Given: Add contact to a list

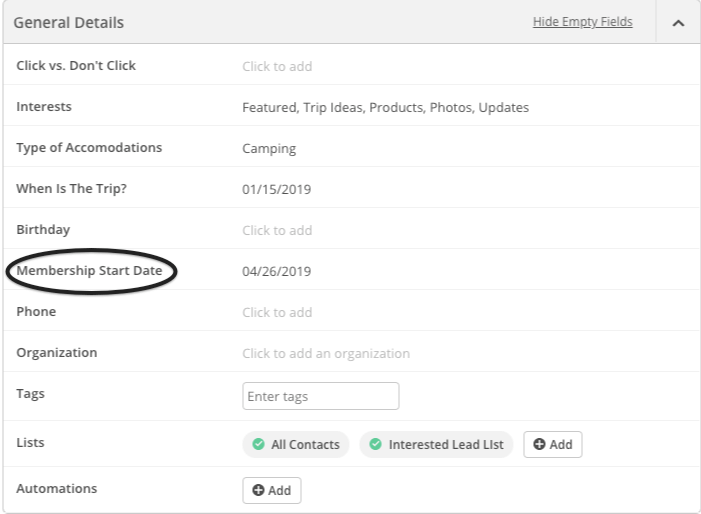Looking at the screenshot, I should coord(553,445).
